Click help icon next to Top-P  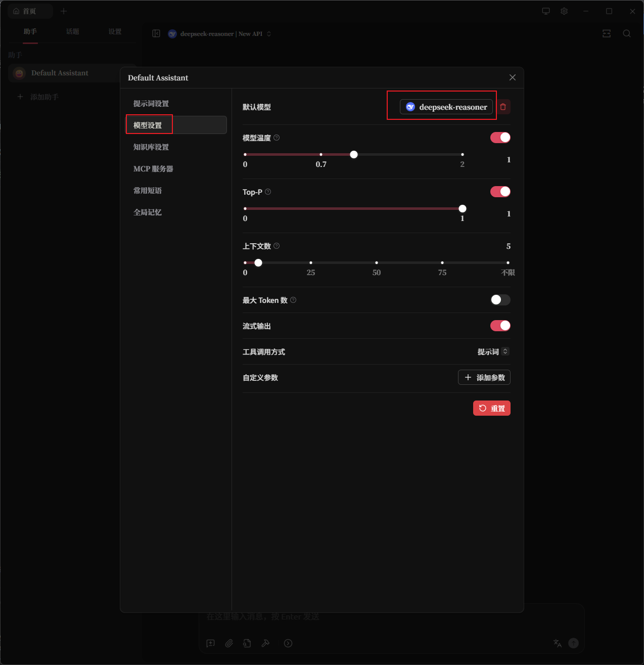tap(268, 192)
